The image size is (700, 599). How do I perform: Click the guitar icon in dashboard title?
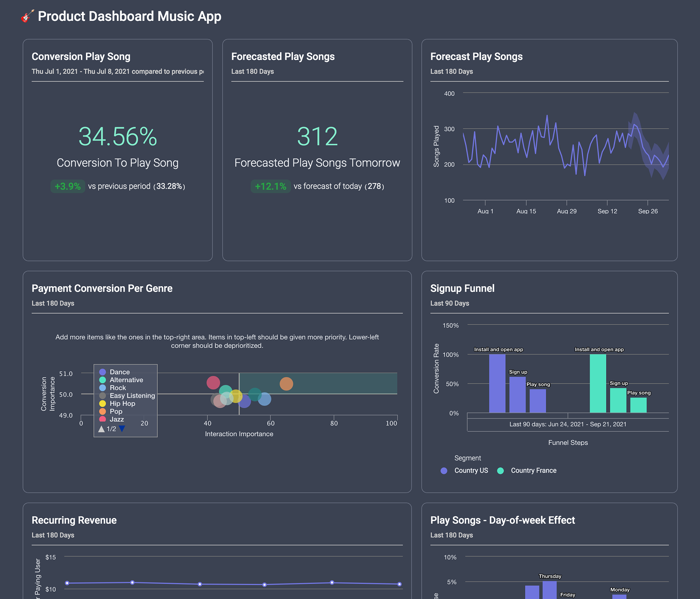pos(27,16)
